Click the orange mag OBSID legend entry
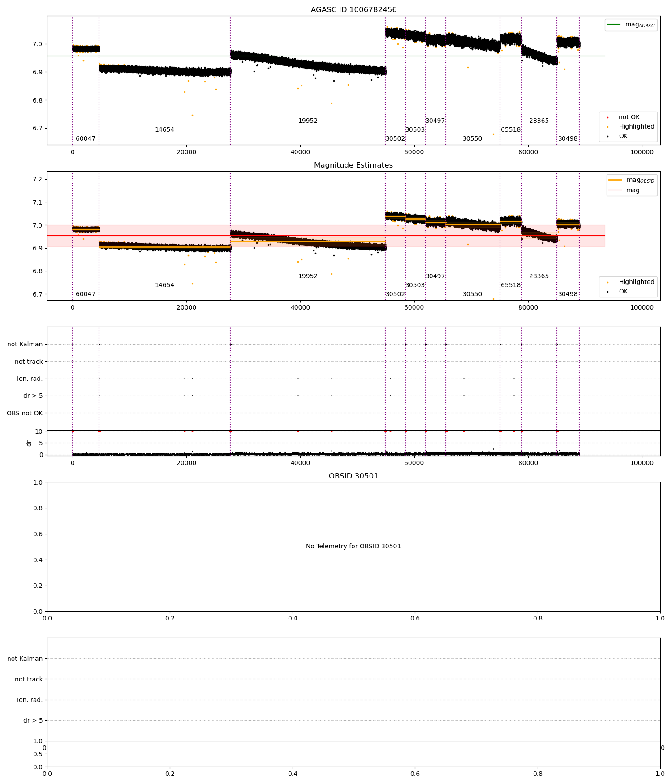Image resolution: width=672 pixels, height=784 pixels. point(632,180)
